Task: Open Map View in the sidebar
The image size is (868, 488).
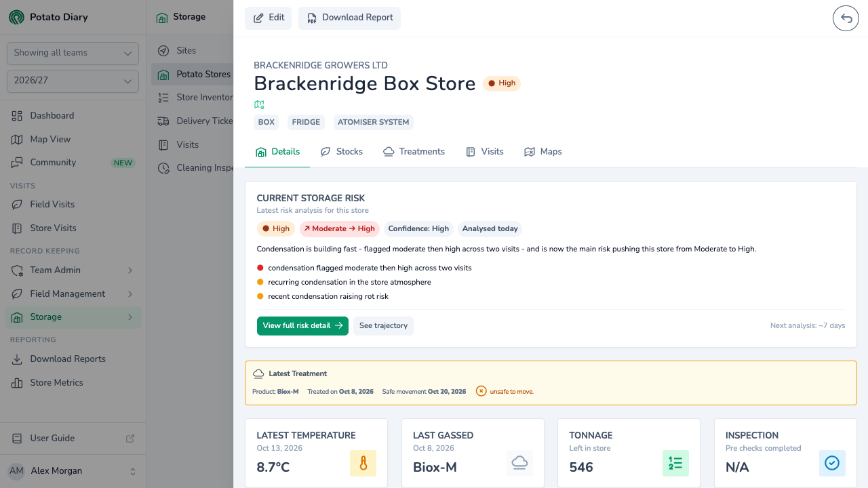Action: coord(73,139)
